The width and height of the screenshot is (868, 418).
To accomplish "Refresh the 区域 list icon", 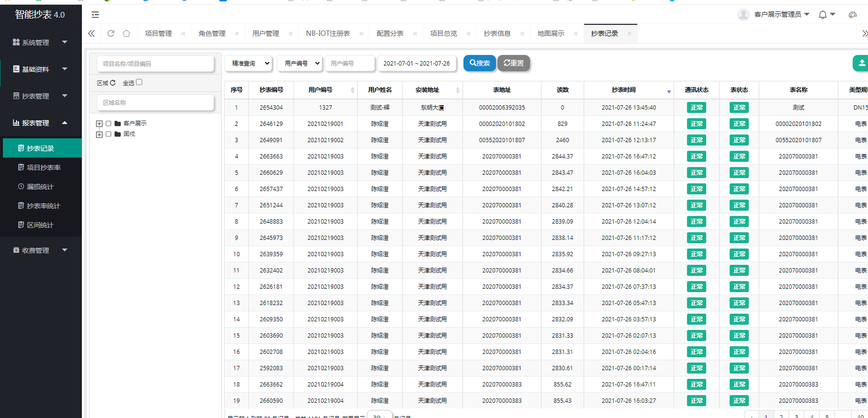I will pyautogui.click(x=113, y=83).
